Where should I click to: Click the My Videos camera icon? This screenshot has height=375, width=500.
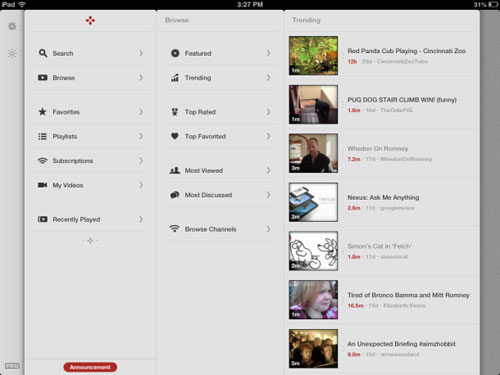click(42, 185)
